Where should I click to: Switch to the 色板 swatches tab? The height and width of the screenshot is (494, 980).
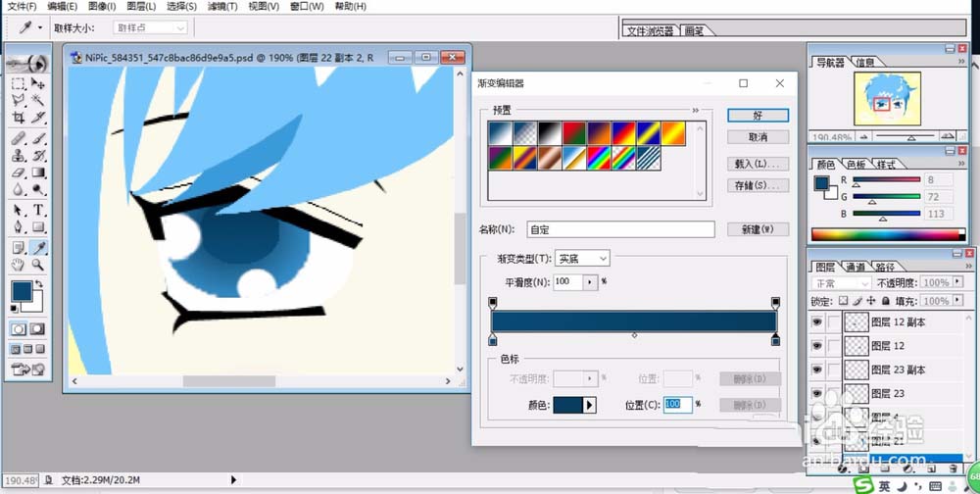coord(857,165)
